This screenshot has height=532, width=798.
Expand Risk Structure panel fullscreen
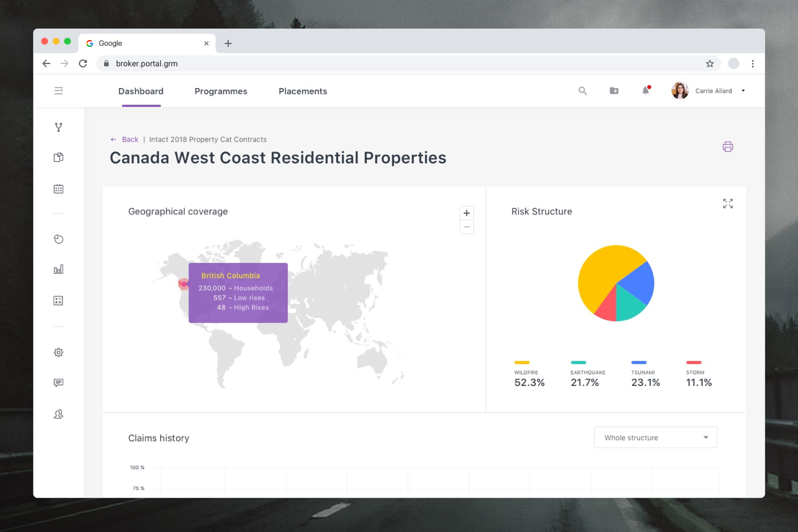[x=728, y=204]
